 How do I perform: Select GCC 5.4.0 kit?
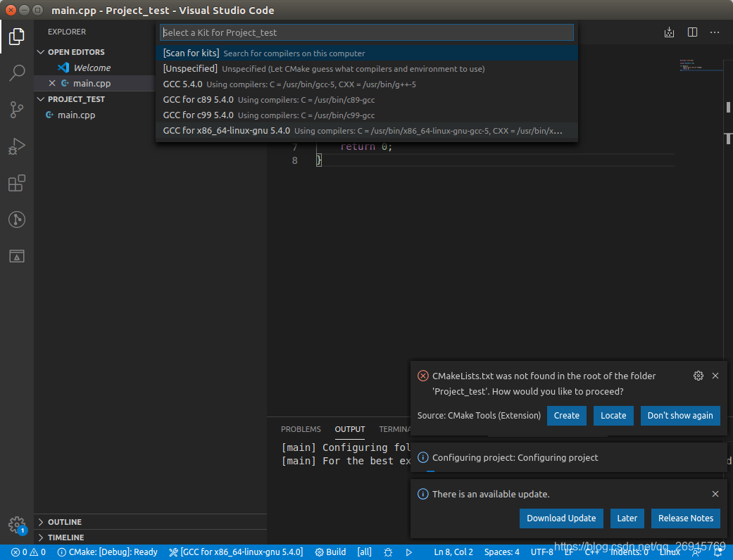[366, 84]
